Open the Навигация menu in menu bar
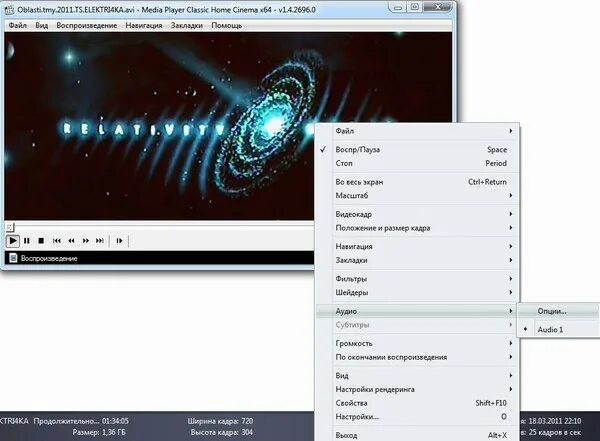The height and width of the screenshot is (441, 600). tap(144, 26)
